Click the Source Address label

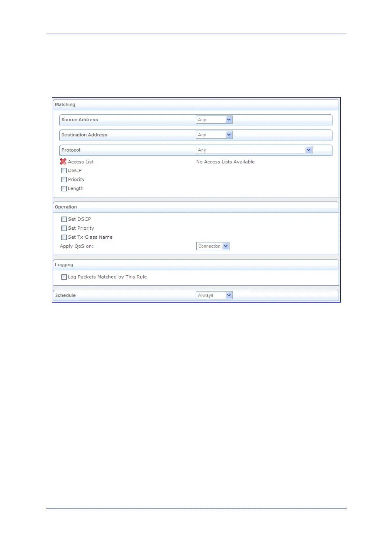pos(80,120)
